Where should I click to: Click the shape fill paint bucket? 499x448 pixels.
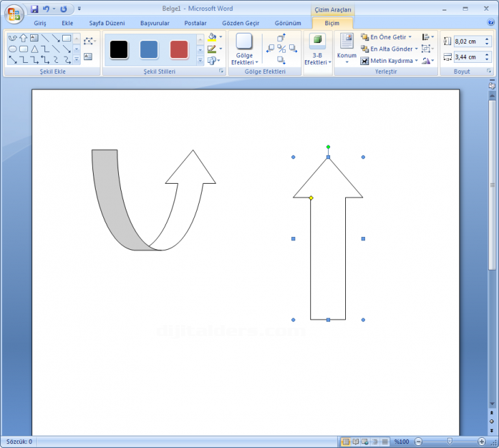(x=212, y=38)
